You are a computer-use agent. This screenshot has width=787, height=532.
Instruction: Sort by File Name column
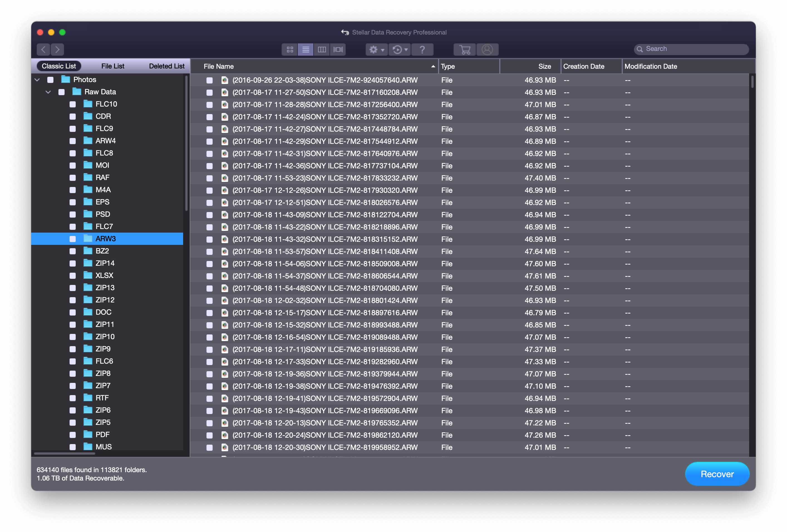click(314, 66)
